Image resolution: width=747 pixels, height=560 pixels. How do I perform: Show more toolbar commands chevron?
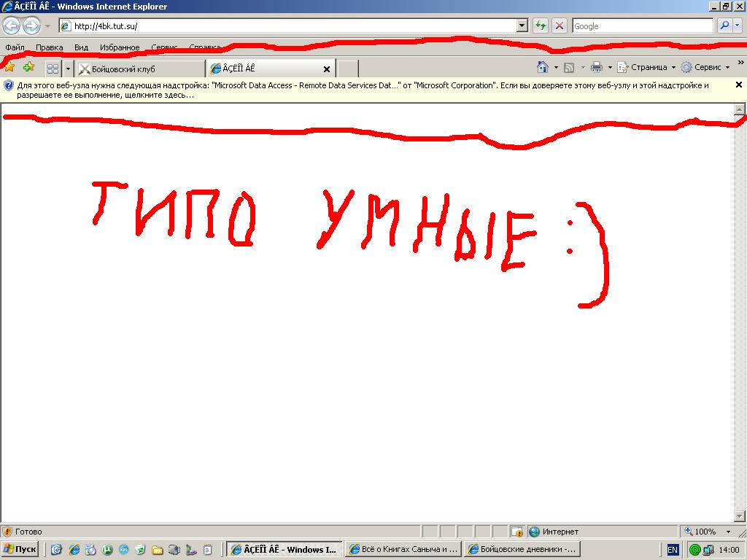click(x=741, y=63)
